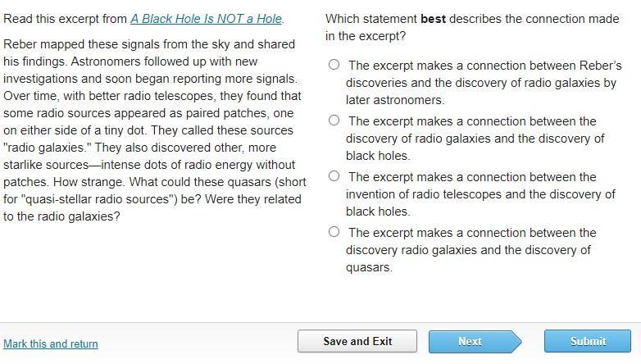Mark radio button for radio galaxies and quasars

(x=334, y=232)
